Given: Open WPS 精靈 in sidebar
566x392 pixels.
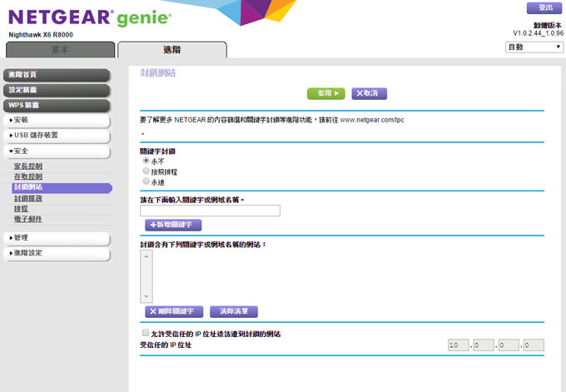Looking at the screenshot, I should coord(57,105).
